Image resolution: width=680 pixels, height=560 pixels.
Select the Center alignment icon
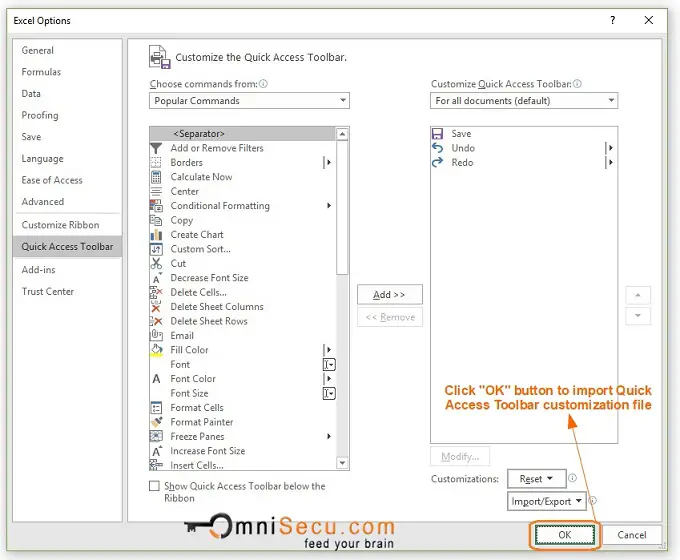pyautogui.click(x=156, y=191)
